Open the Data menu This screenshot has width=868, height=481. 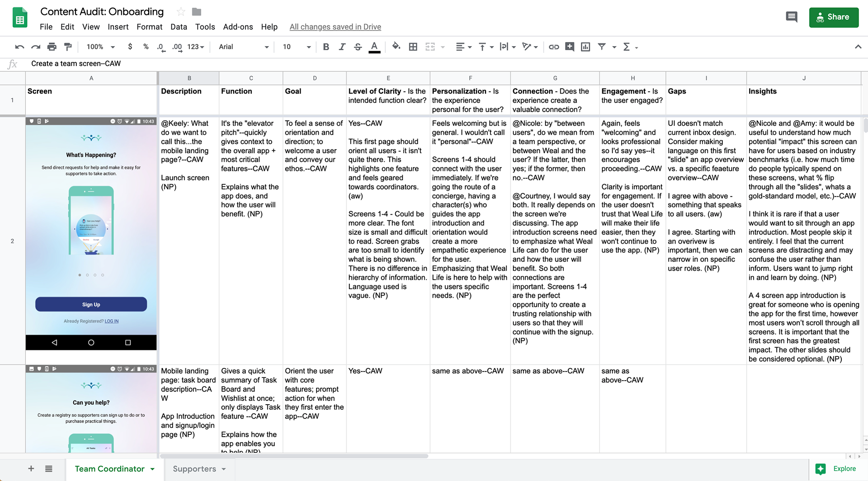point(179,27)
